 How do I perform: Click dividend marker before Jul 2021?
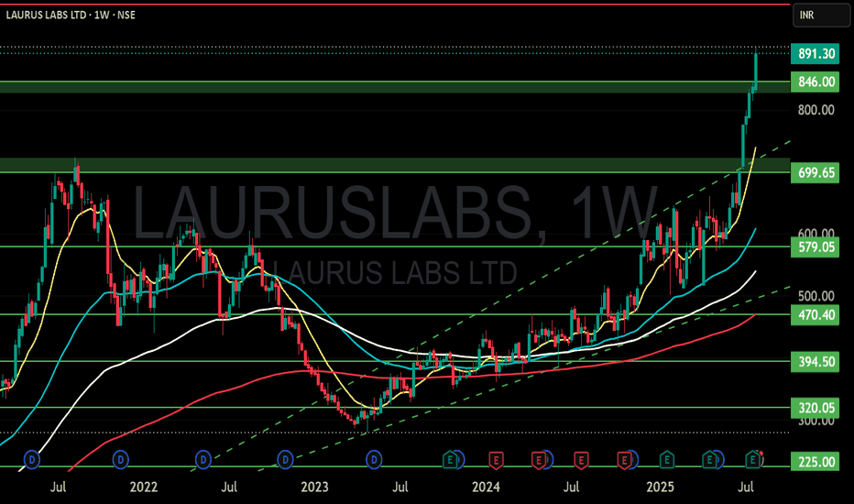[x=32, y=460]
